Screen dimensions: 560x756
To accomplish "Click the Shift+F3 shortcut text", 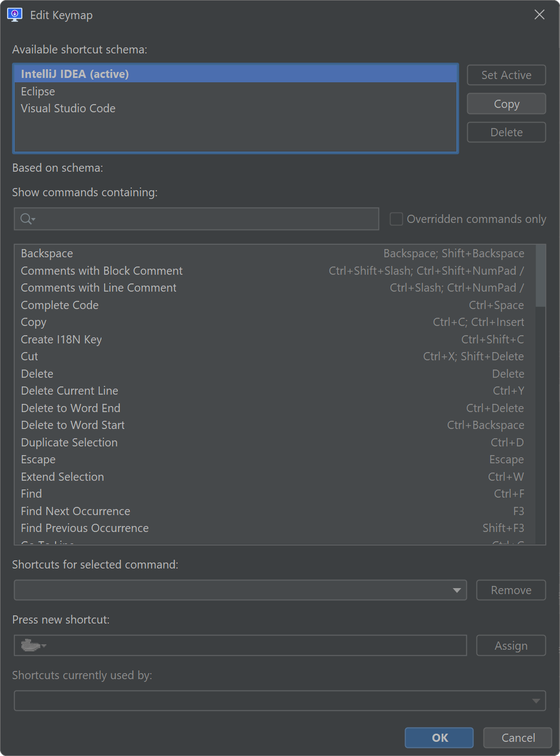I will pos(503,528).
